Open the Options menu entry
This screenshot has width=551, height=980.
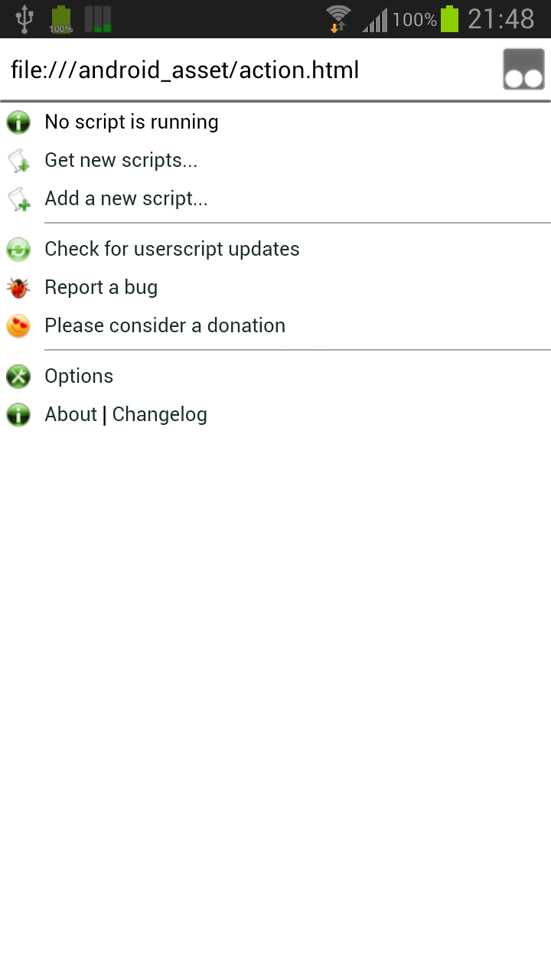click(x=79, y=377)
